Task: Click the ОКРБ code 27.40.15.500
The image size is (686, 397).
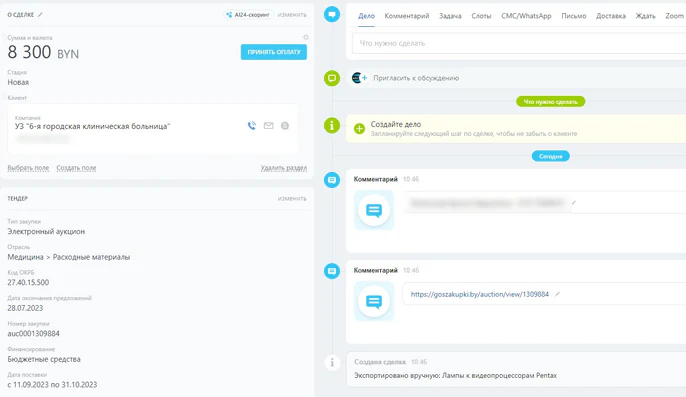Action: pos(28,283)
